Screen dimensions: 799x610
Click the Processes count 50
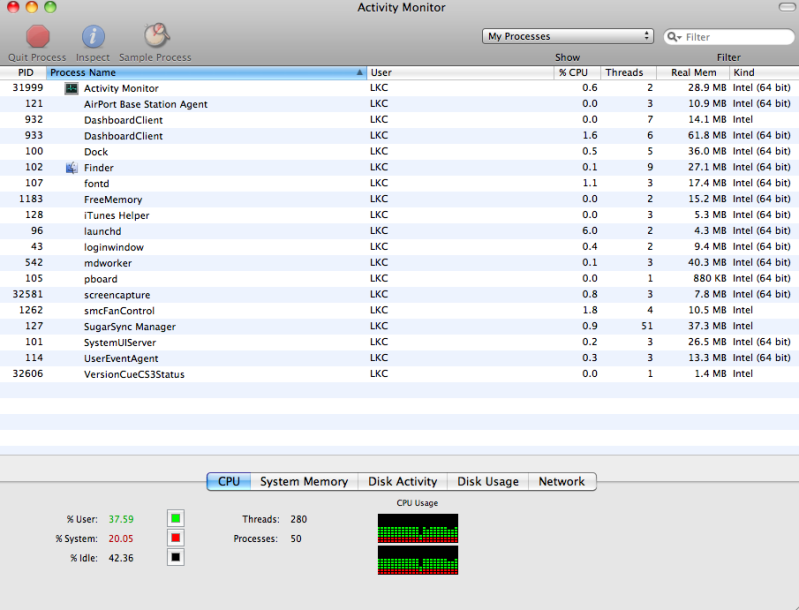tap(296, 539)
